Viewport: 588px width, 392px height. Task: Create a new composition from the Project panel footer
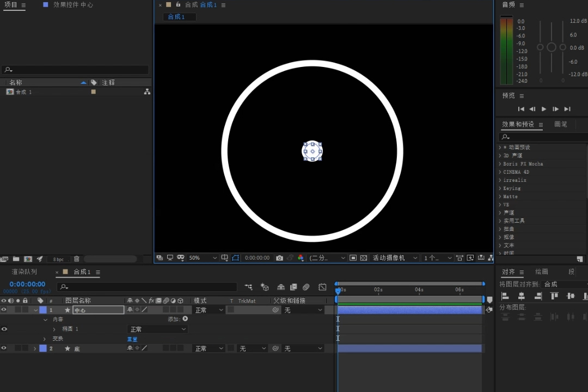click(28, 259)
